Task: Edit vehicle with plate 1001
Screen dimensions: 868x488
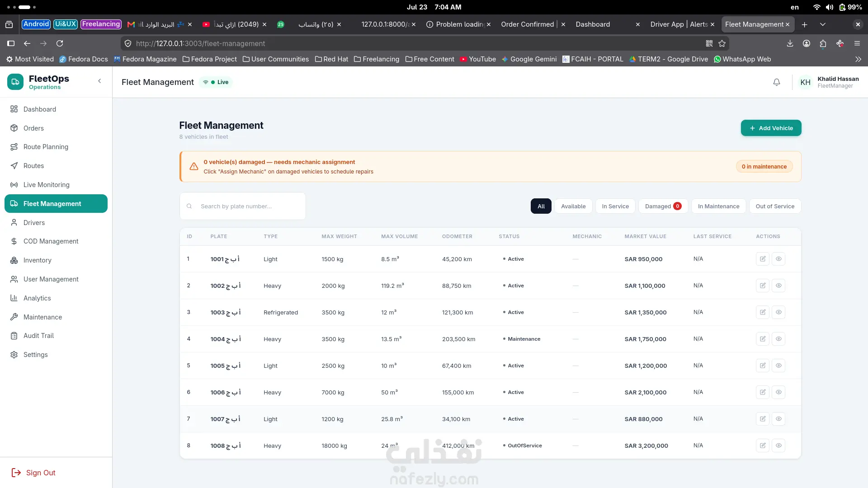Action: 763,259
